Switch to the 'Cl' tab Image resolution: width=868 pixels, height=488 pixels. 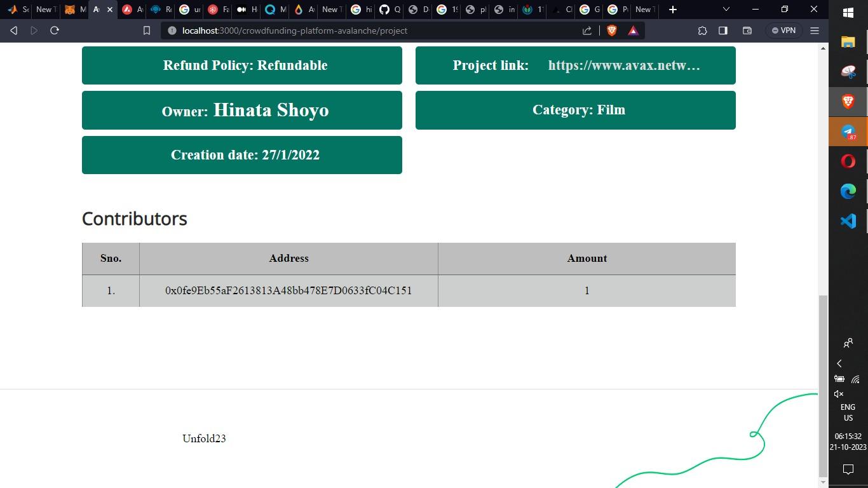[561, 10]
